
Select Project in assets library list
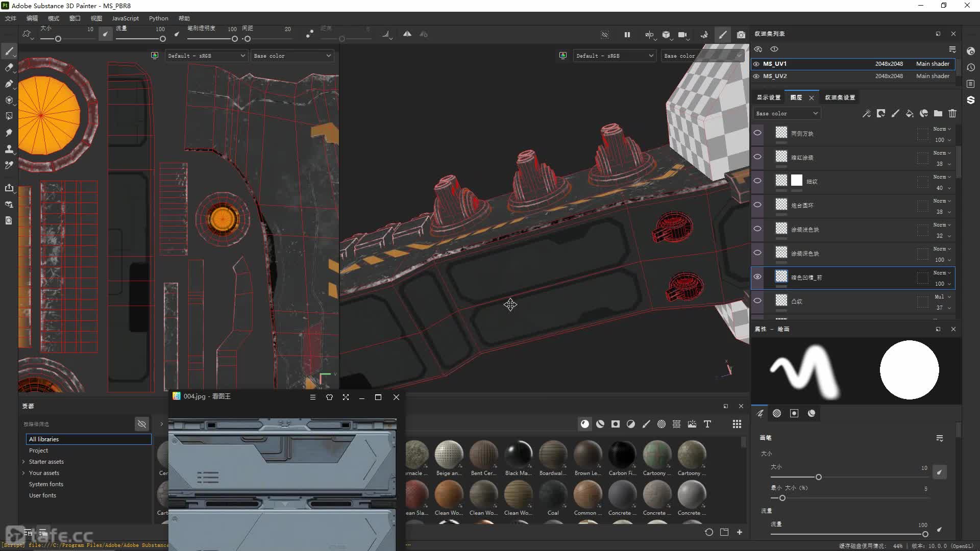click(38, 450)
